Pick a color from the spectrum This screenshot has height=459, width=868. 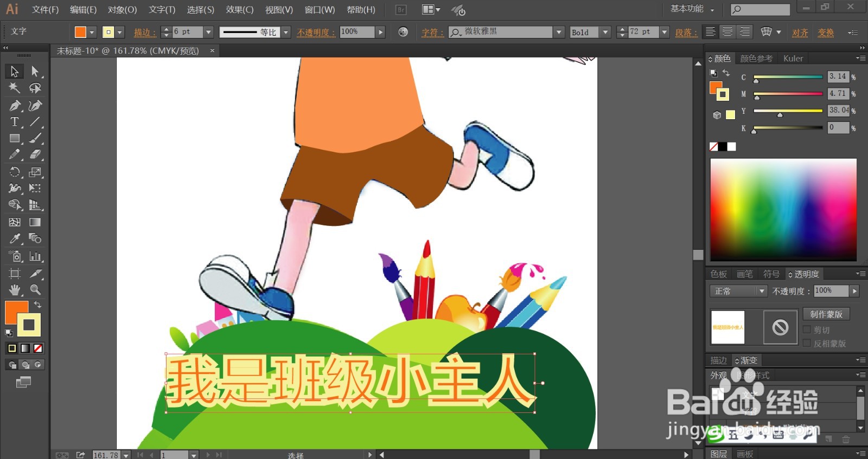pyautogui.click(x=783, y=210)
